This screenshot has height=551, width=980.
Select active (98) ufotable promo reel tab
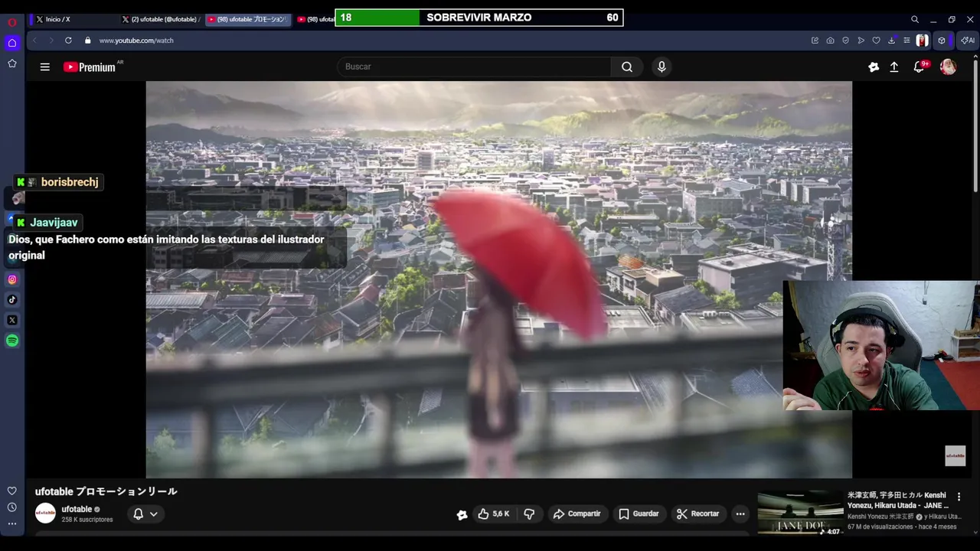click(x=248, y=19)
